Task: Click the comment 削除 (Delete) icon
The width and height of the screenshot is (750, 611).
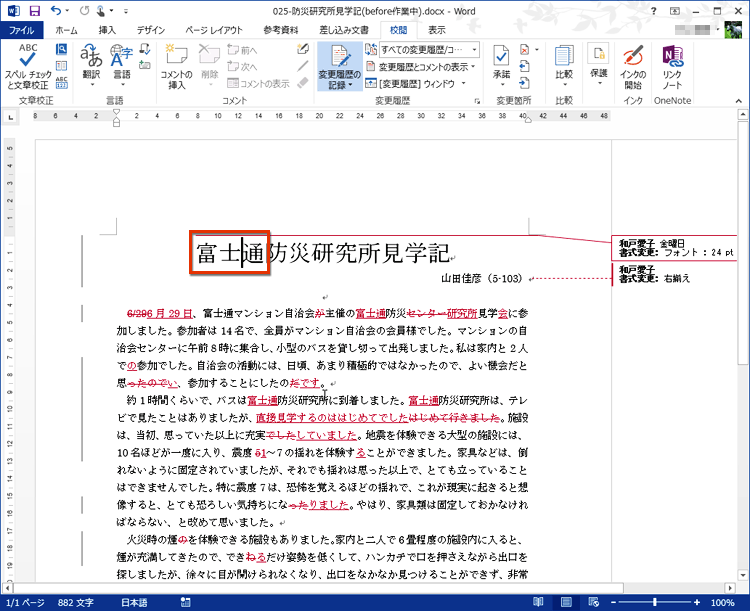Action: tap(209, 65)
